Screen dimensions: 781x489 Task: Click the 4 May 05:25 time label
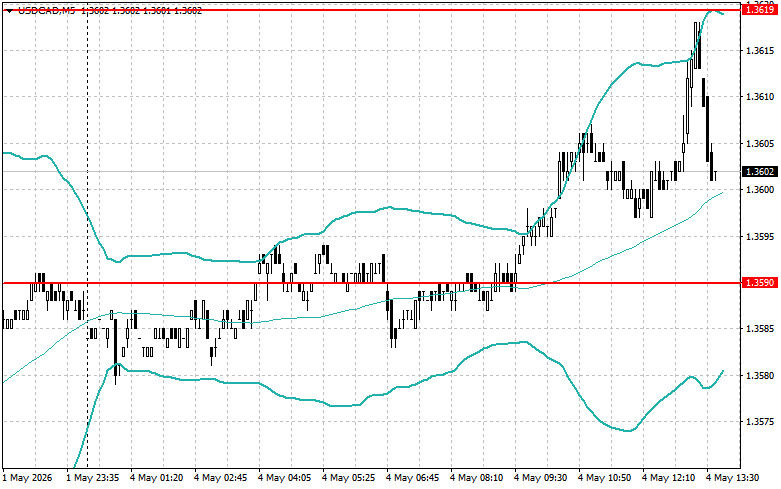349,478
